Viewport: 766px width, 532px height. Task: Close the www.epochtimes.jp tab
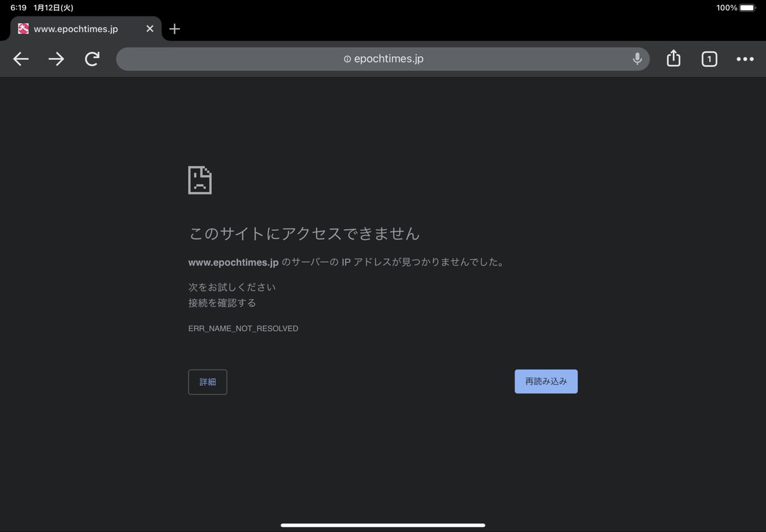coord(150,29)
